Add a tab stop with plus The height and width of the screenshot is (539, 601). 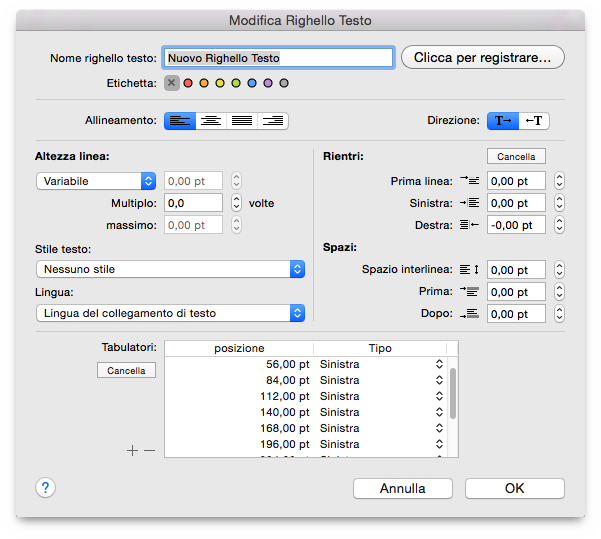(132, 450)
